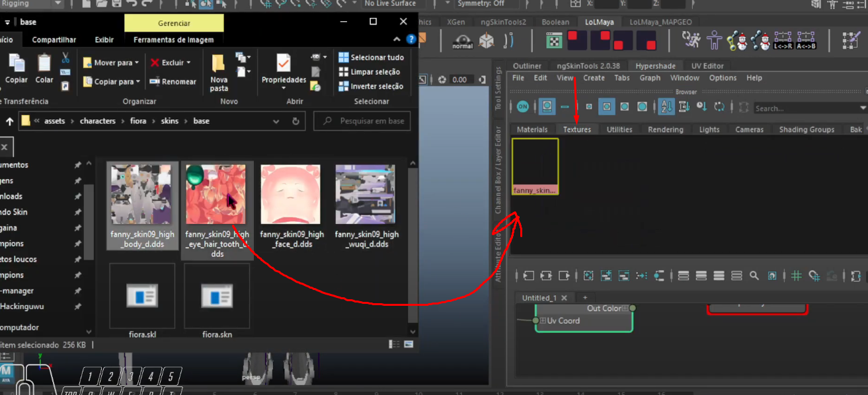
Task: Click the Propriedades icon in Explorer ribbon
Action: (284, 69)
